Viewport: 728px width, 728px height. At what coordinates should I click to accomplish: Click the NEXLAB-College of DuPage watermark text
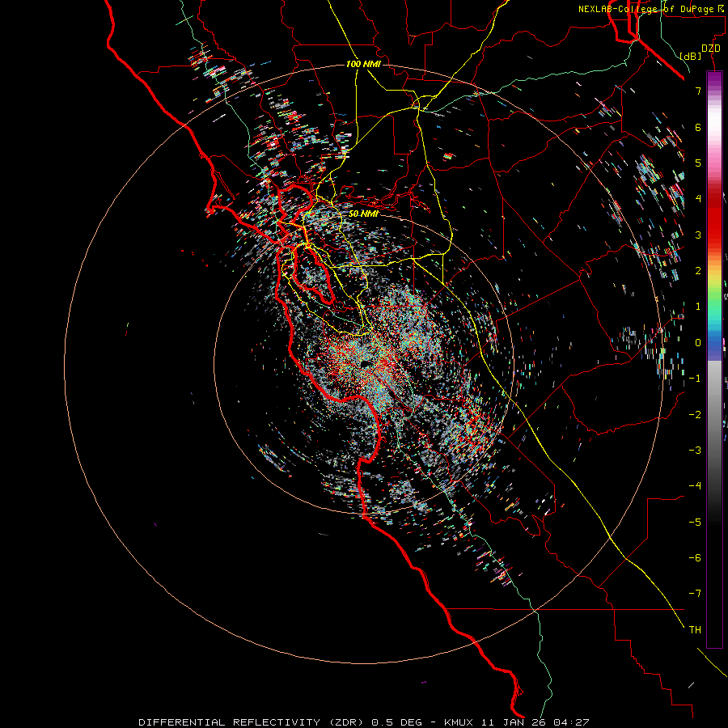point(653,9)
